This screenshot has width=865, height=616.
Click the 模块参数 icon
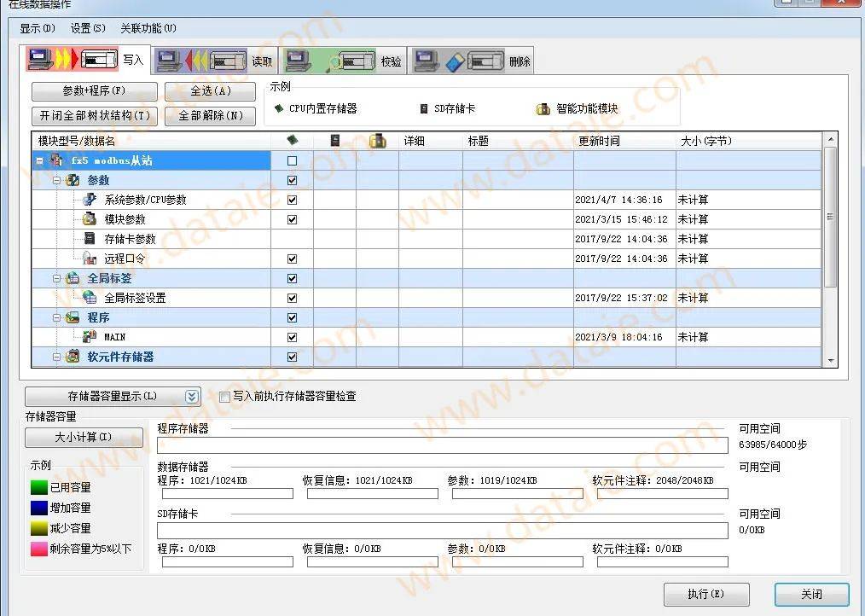(90, 219)
